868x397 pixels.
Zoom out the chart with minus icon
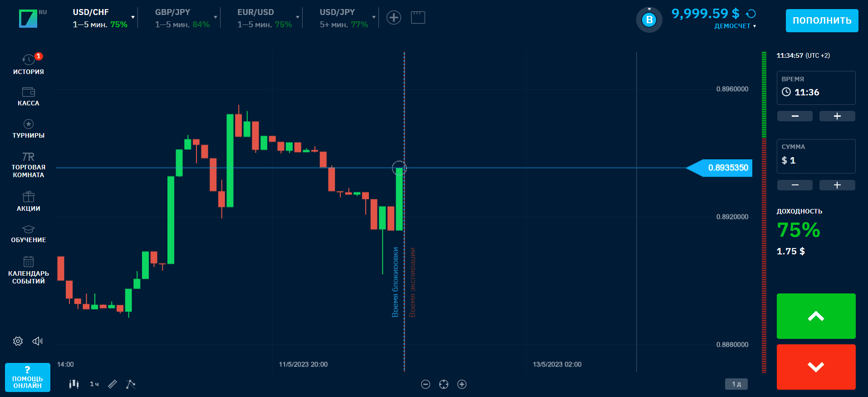[426, 384]
